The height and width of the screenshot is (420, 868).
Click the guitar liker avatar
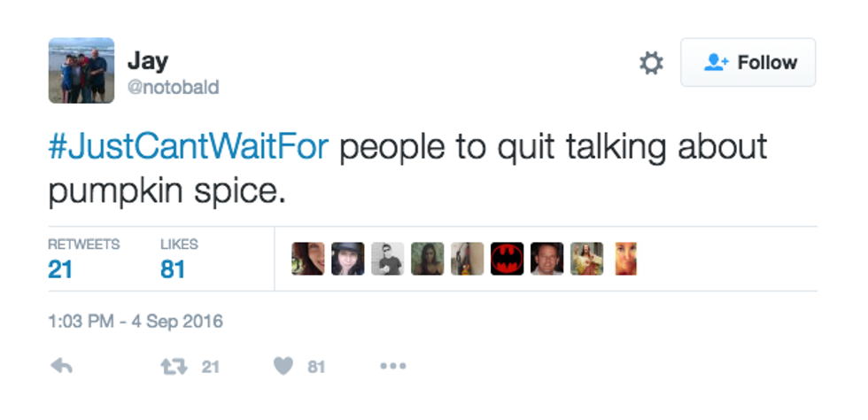pos(467,259)
